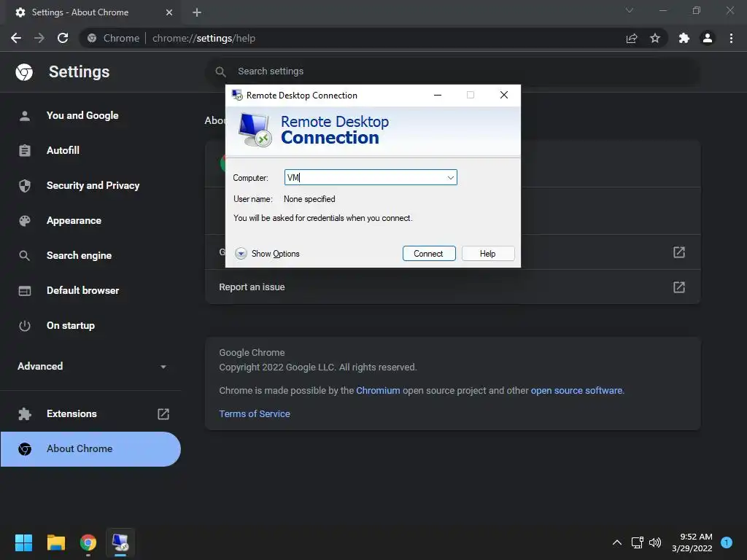The width and height of the screenshot is (747, 560).
Task: Reload the page with refresh icon
Action: click(x=63, y=38)
